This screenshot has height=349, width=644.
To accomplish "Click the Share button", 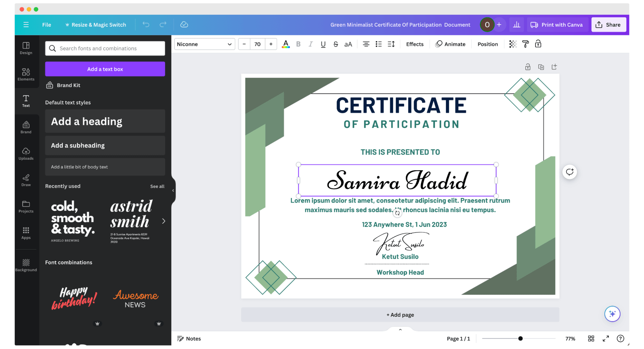I will click(608, 25).
